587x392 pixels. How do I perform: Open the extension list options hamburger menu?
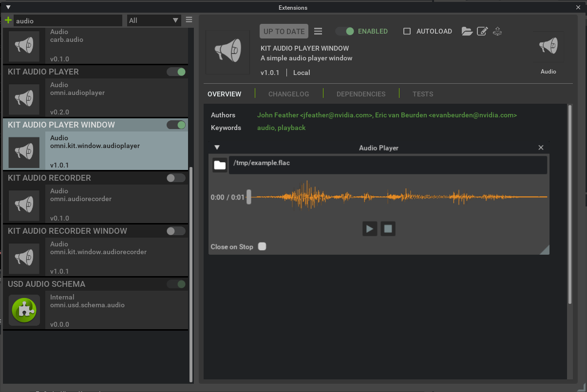[x=189, y=20]
